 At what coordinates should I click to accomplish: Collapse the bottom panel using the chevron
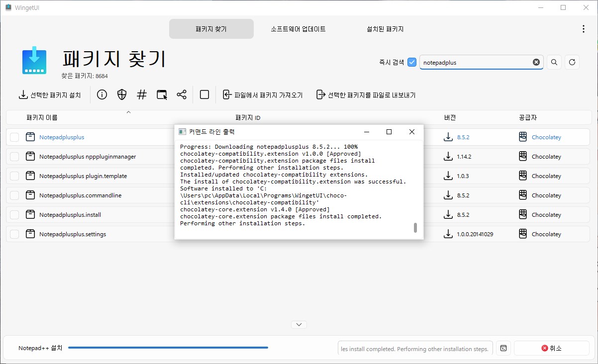[299, 324]
